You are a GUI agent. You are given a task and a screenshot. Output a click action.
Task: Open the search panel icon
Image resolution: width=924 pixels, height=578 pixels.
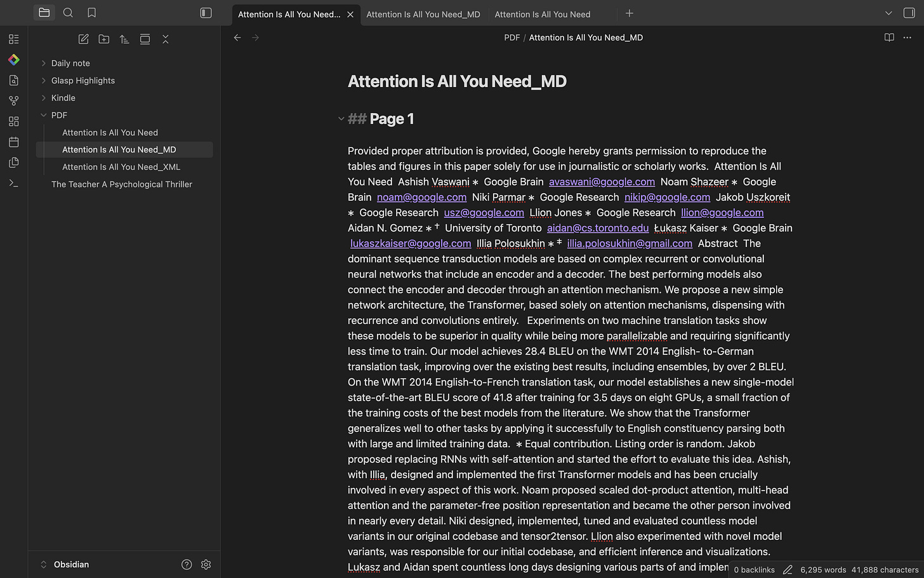point(68,13)
